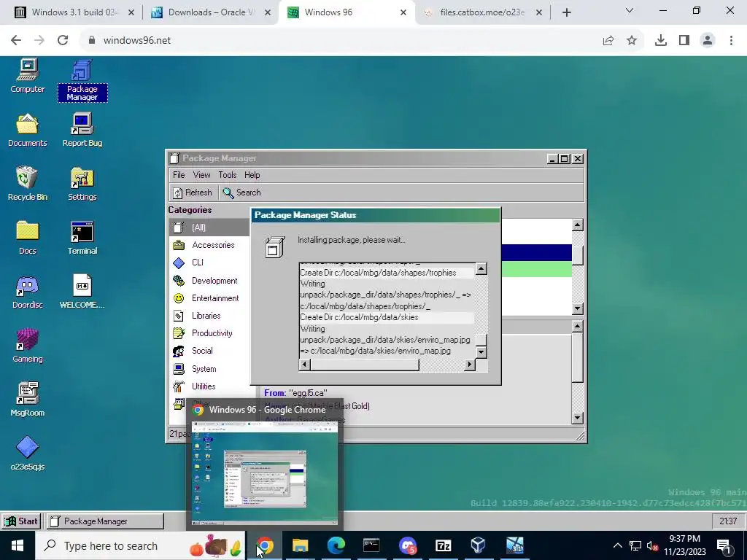The image size is (747, 560).
Task: Open the Tools menu in Package Manager
Action: point(228,175)
